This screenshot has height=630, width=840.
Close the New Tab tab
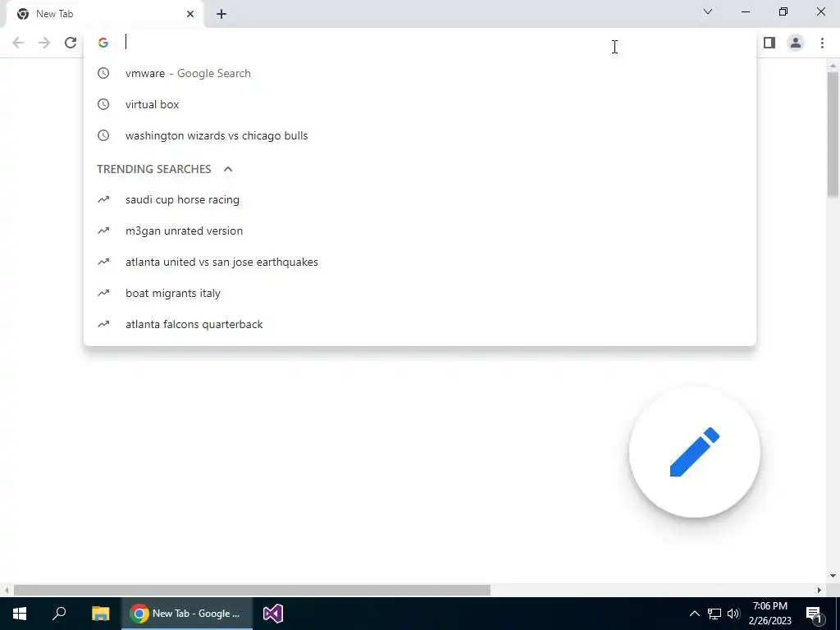[x=190, y=14]
